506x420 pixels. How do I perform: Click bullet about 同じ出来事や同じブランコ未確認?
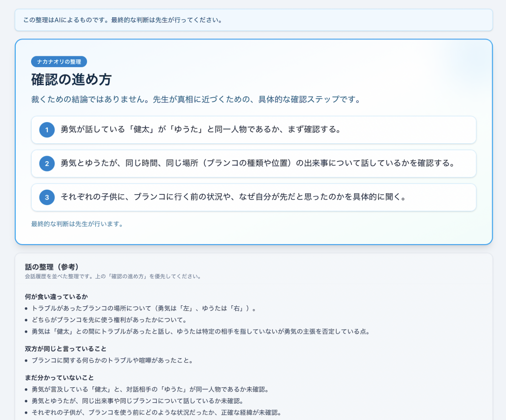[137, 401]
